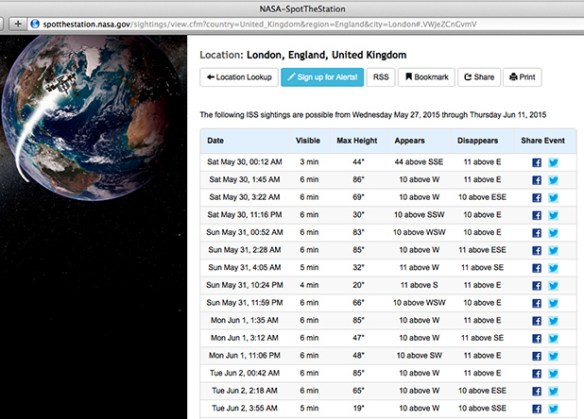This screenshot has width=584, height=419.
Task: Sign up for Alerts
Action: coord(322,77)
